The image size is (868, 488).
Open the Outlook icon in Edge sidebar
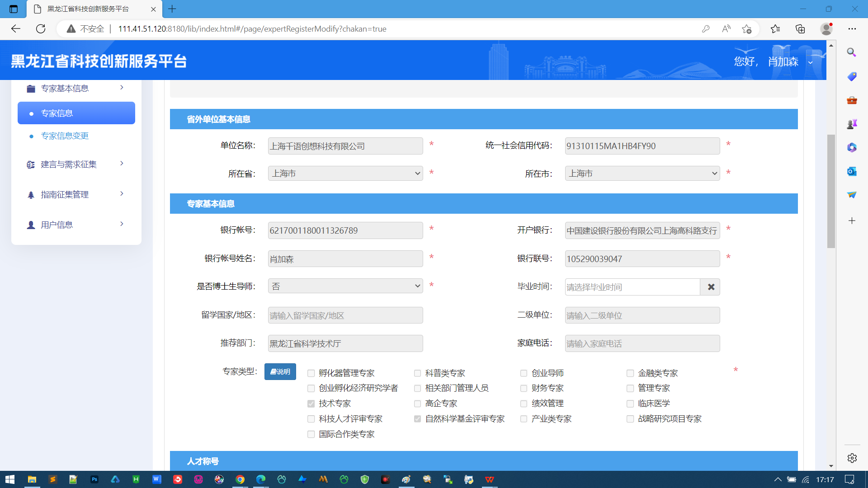[x=852, y=171]
